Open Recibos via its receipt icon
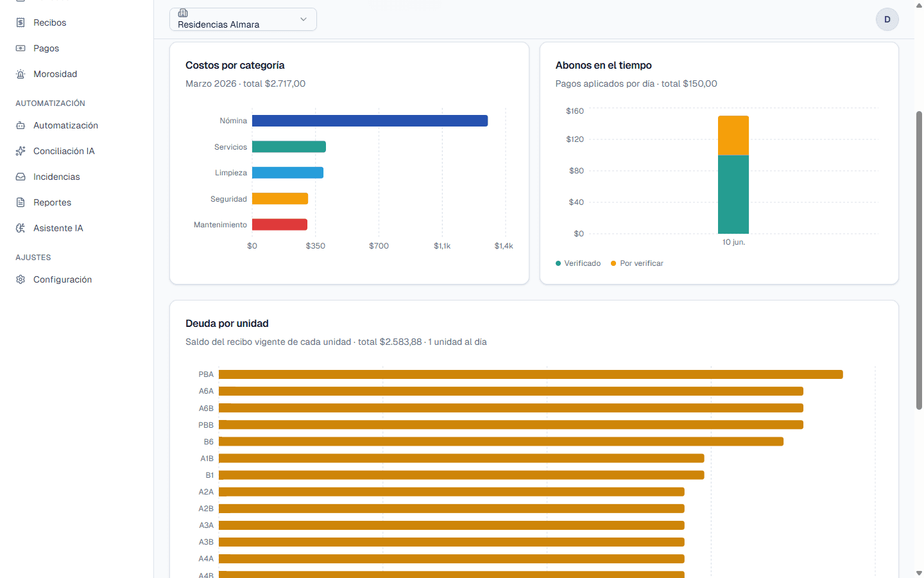The image size is (924, 578). coord(21,22)
